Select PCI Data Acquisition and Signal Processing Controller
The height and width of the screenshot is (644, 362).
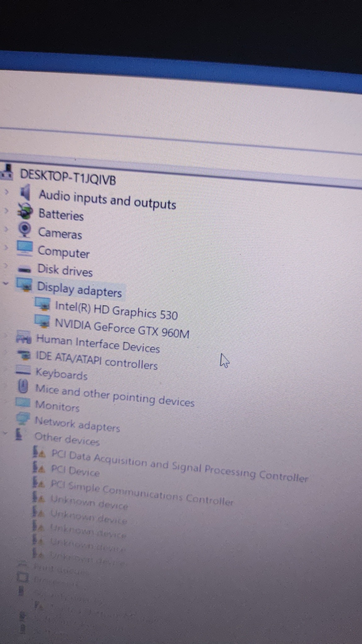click(179, 466)
